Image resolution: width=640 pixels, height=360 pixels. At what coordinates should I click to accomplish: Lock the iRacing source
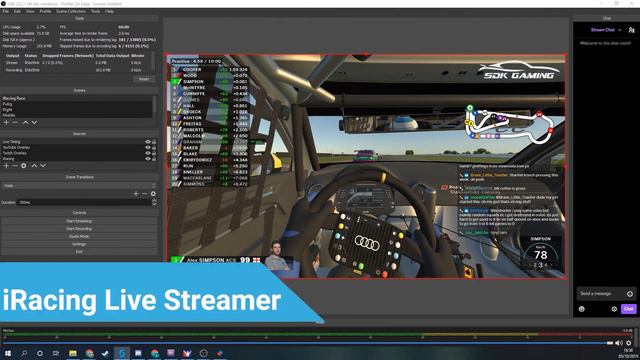(x=154, y=159)
